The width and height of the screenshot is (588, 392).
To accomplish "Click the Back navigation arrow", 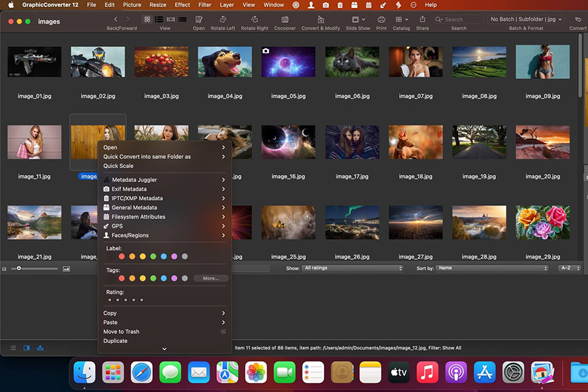I will (115, 19).
